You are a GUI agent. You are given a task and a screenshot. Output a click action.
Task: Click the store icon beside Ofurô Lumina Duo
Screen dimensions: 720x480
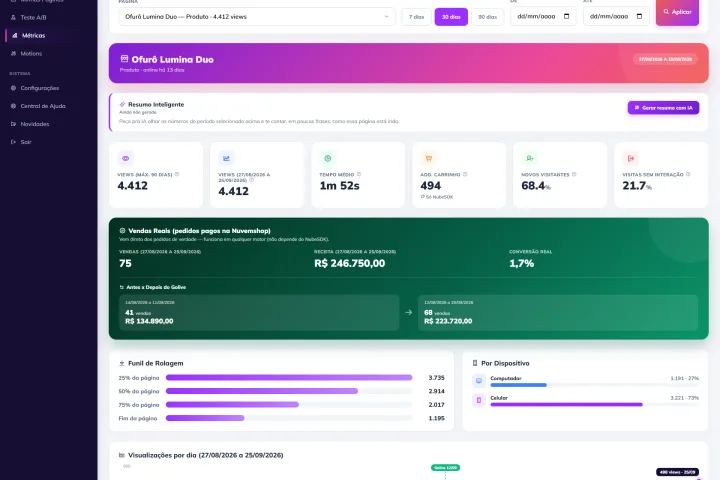pyautogui.click(x=124, y=59)
